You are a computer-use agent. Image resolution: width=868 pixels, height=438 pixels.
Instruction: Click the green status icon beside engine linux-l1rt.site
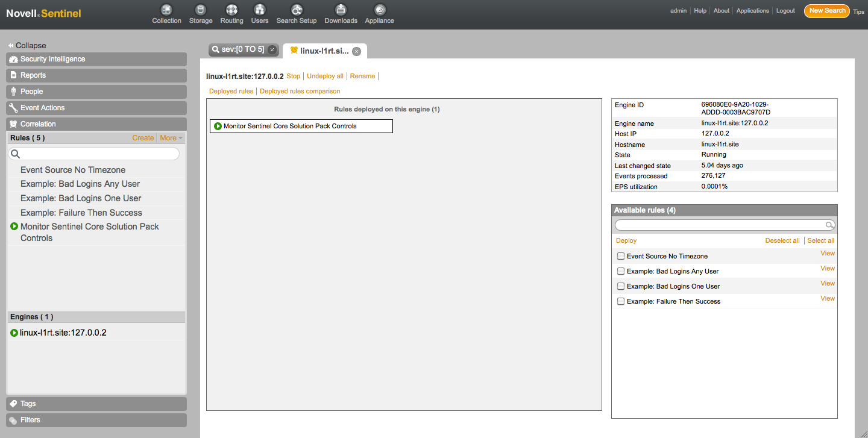pos(14,333)
